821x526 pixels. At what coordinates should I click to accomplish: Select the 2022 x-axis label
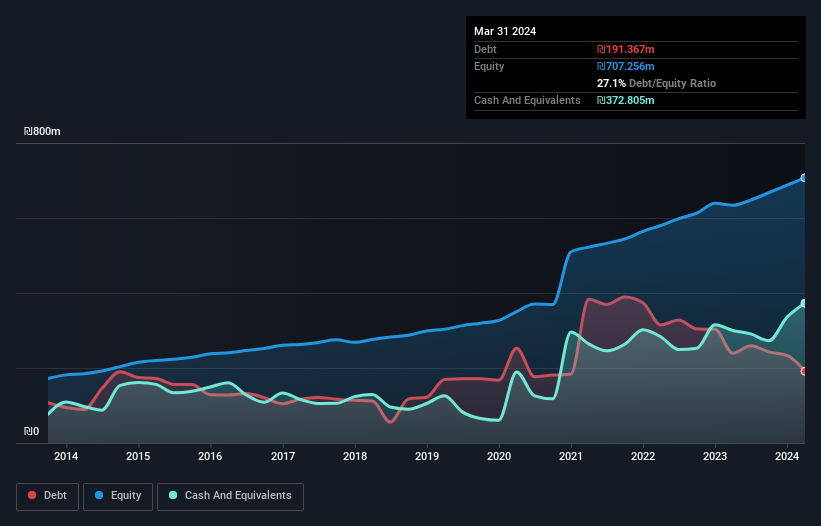tap(643, 456)
